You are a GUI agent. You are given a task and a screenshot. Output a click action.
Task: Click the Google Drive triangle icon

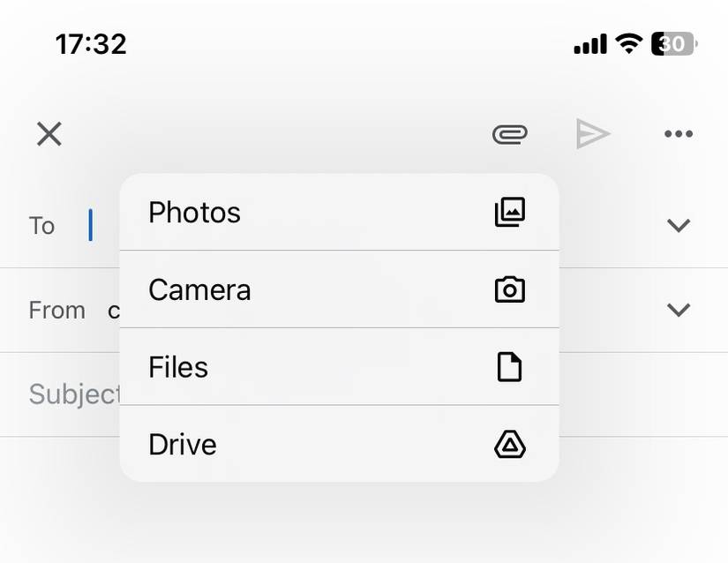pyautogui.click(x=509, y=445)
